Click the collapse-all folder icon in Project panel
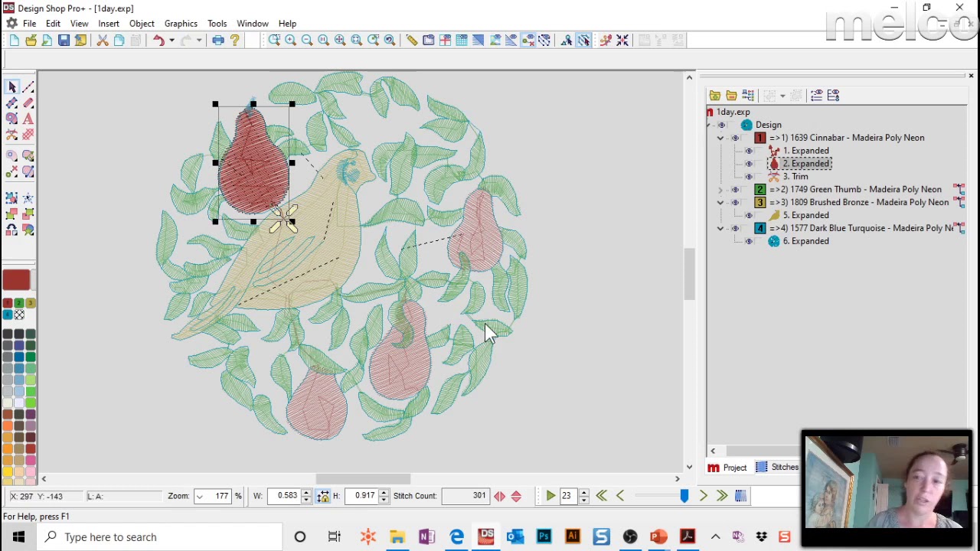The image size is (980, 551). tap(732, 96)
